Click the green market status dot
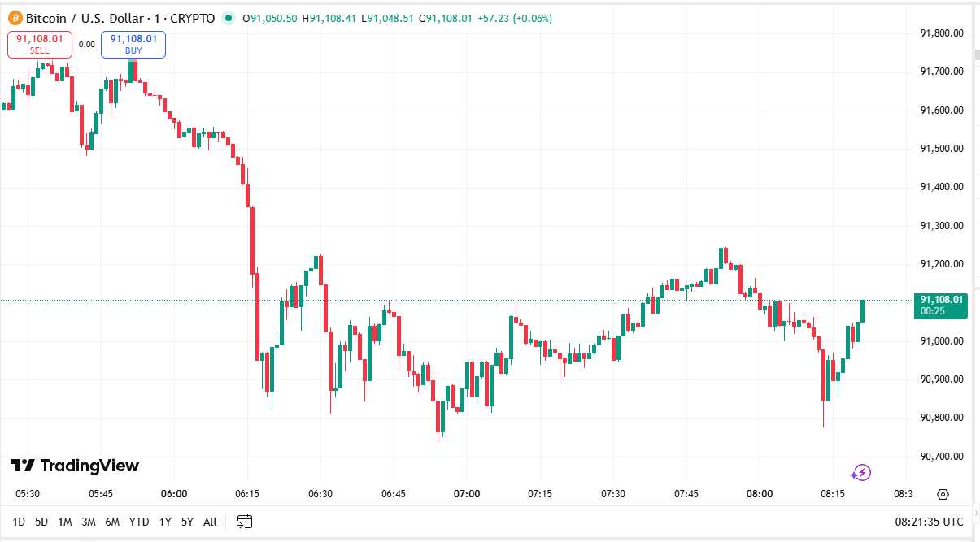The height and width of the screenshot is (542, 980). [x=229, y=18]
